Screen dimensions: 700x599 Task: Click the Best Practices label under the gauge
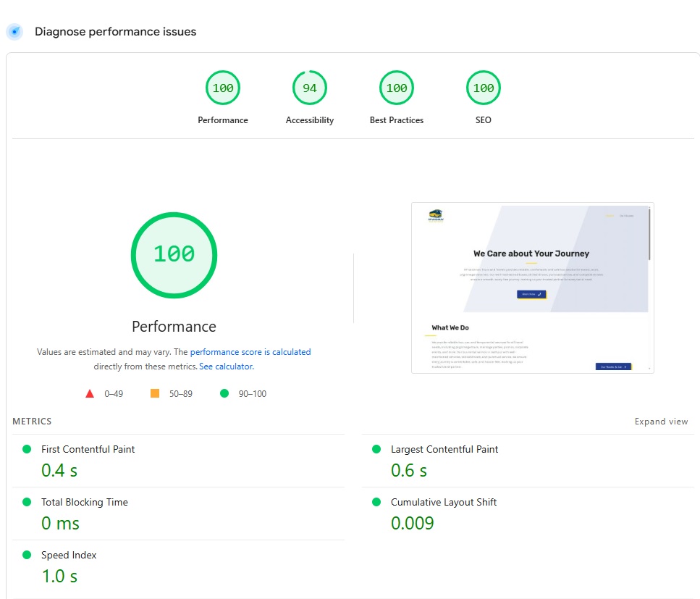tap(397, 120)
